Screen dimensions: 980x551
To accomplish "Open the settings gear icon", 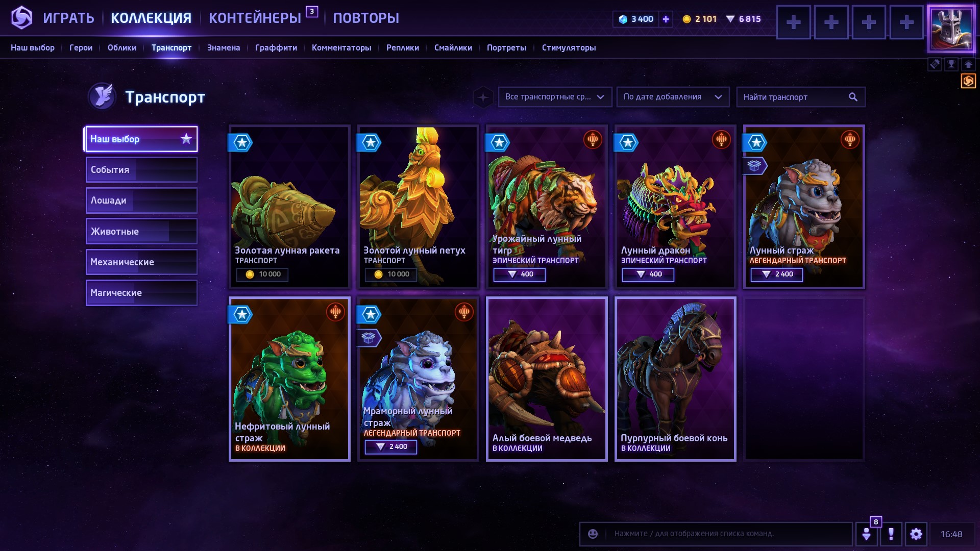I will click(916, 534).
